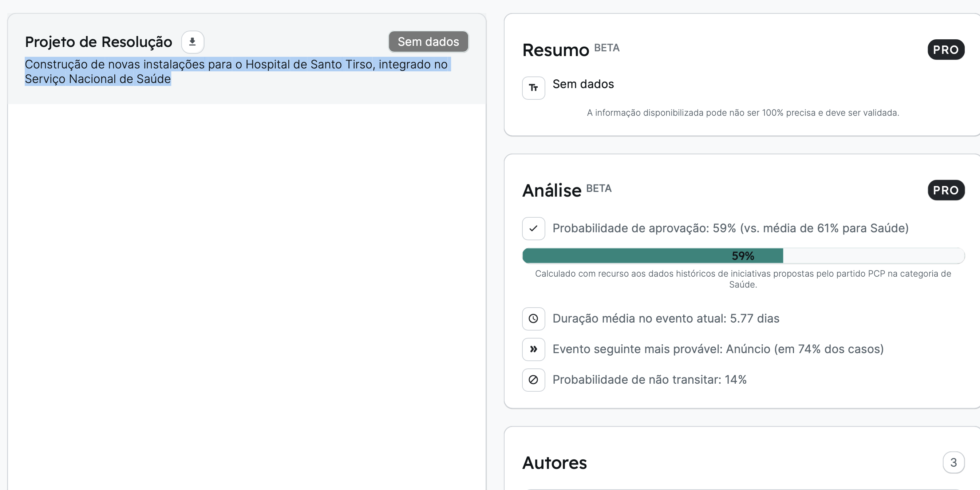
Task: Click the PRO badge in Análise
Action: (946, 190)
